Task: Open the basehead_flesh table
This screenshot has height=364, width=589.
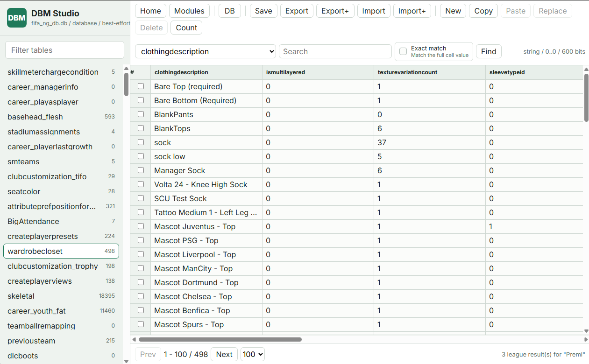Action: (x=61, y=117)
